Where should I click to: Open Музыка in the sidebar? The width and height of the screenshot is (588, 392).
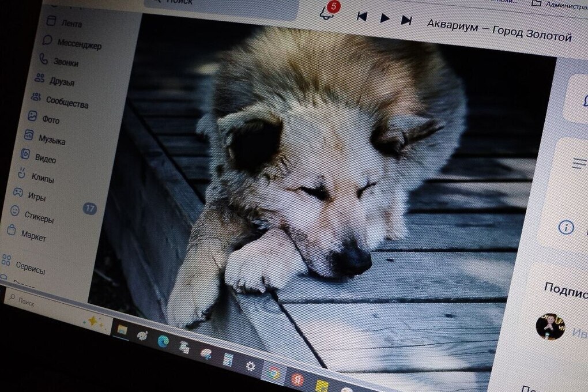tap(51, 140)
